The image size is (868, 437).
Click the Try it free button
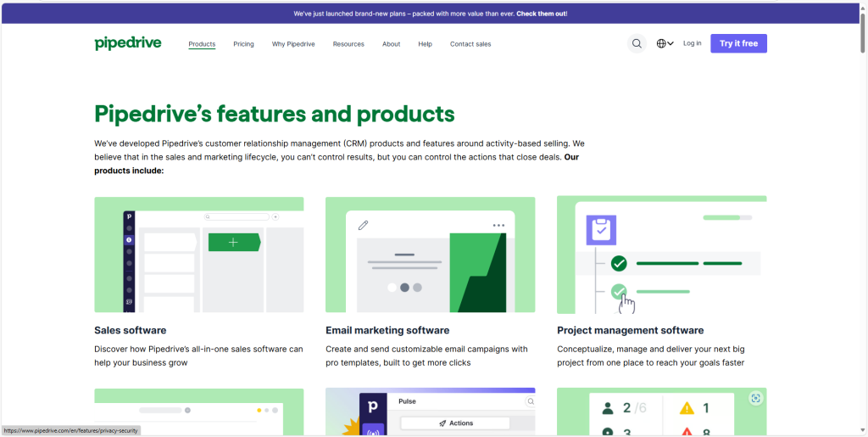pos(738,43)
